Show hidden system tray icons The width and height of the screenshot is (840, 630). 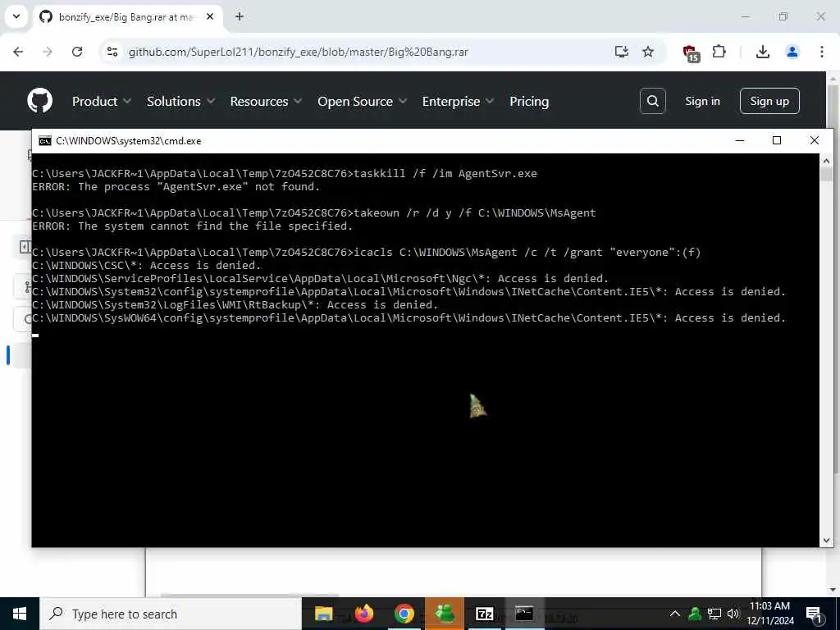pyautogui.click(x=675, y=614)
